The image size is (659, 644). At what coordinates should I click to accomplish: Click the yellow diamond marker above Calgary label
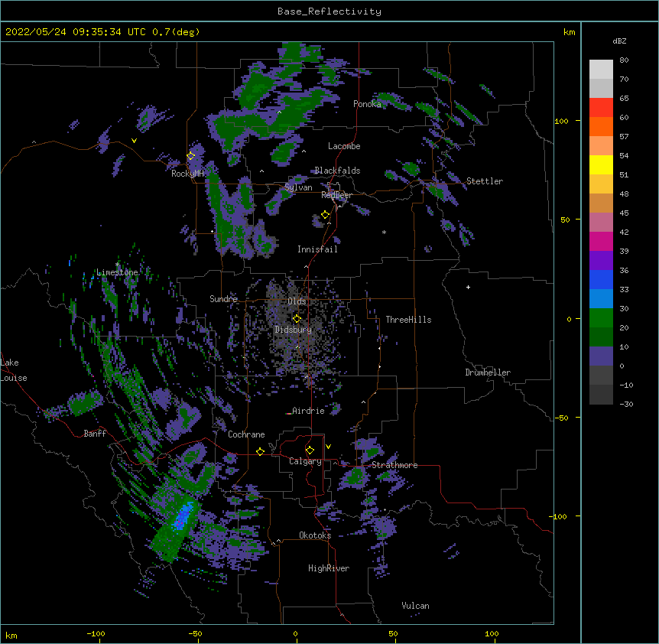click(310, 450)
